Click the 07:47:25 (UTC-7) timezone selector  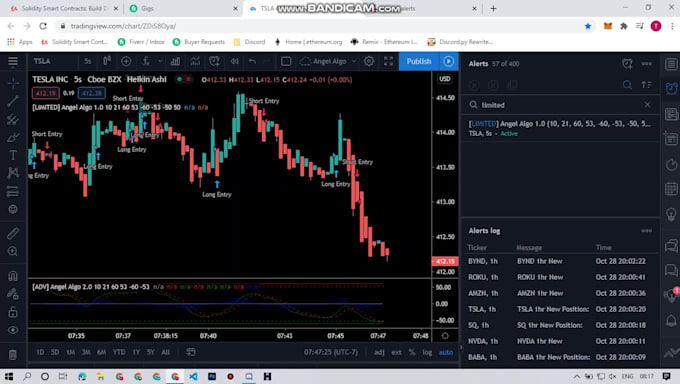331,352
